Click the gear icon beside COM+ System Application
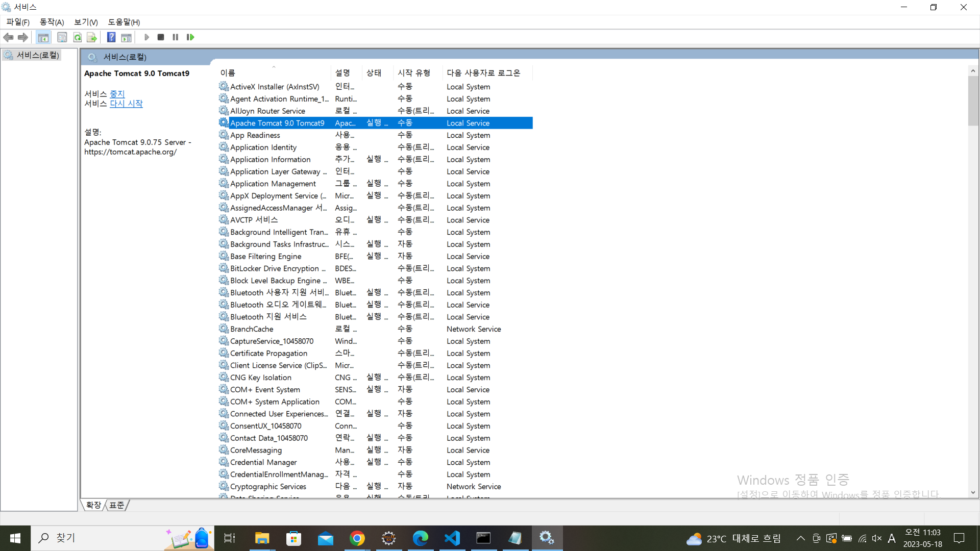 (224, 402)
